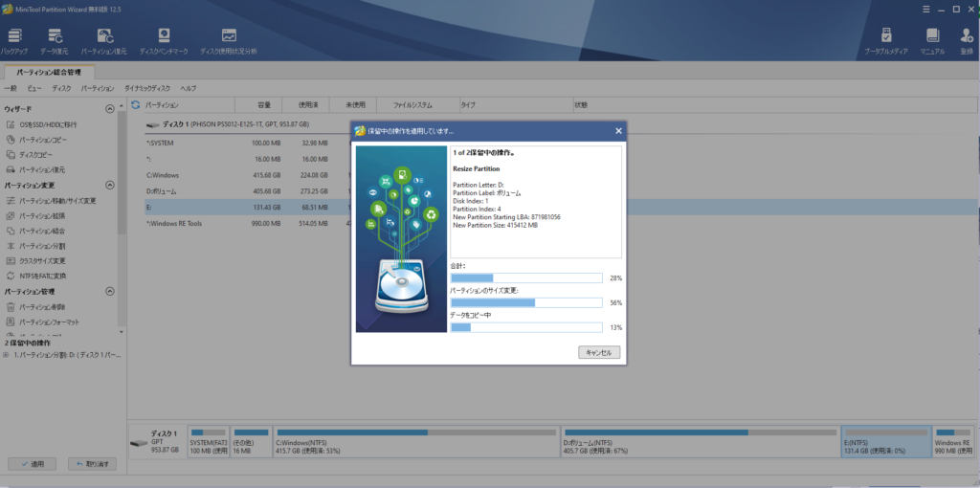980x488 pixels.
Task: Click ディスク 1 GPT icon in disk map
Action: tap(138, 443)
